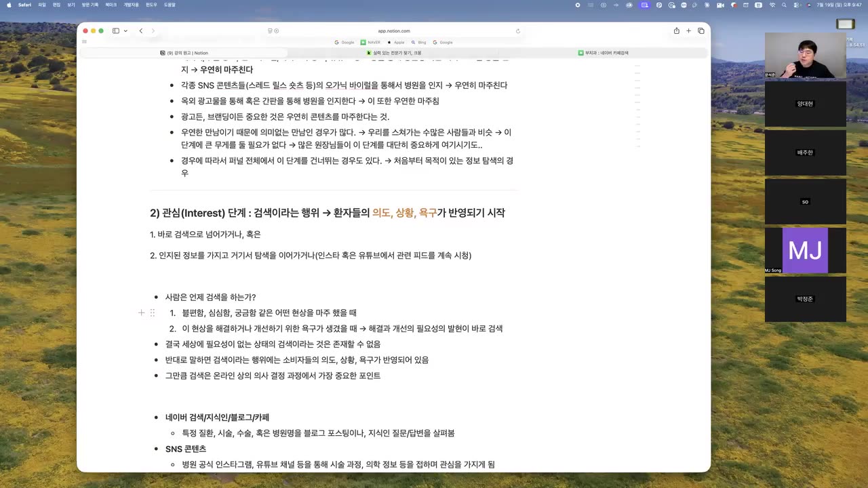Show the tab overview icon

(701, 31)
